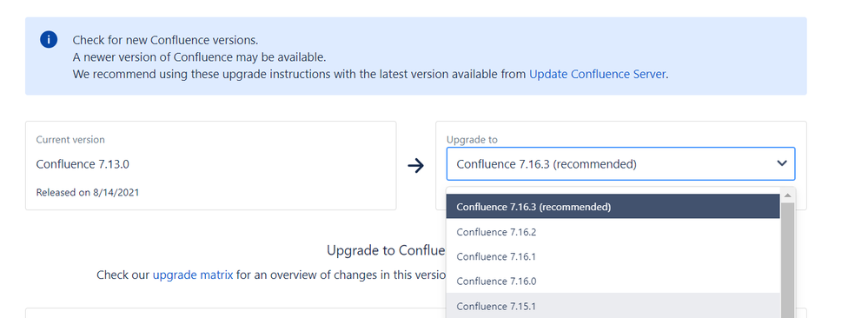Click the dropdown list scroll-up arrow

pyautogui.click(x=788, y=195)
